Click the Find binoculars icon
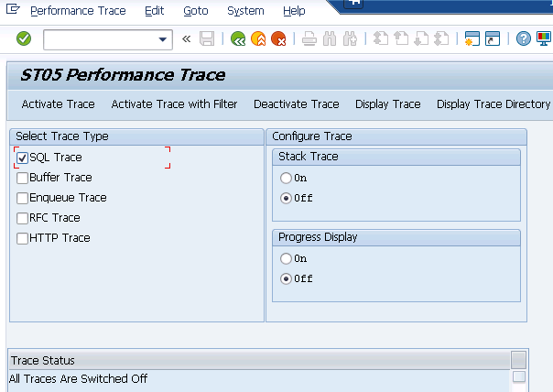Image resolution: width=553 pixels, height=392 pixels. pos(330,38)
